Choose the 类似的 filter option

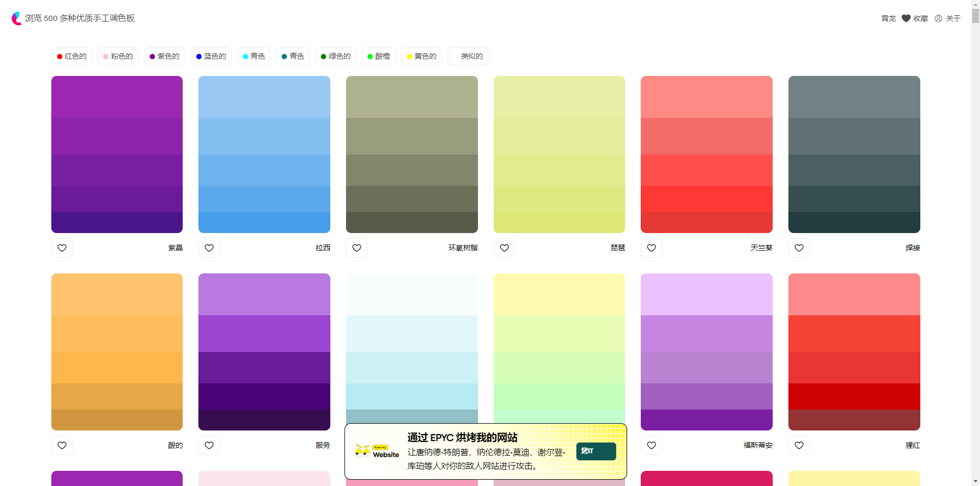[x=468, y=57]
